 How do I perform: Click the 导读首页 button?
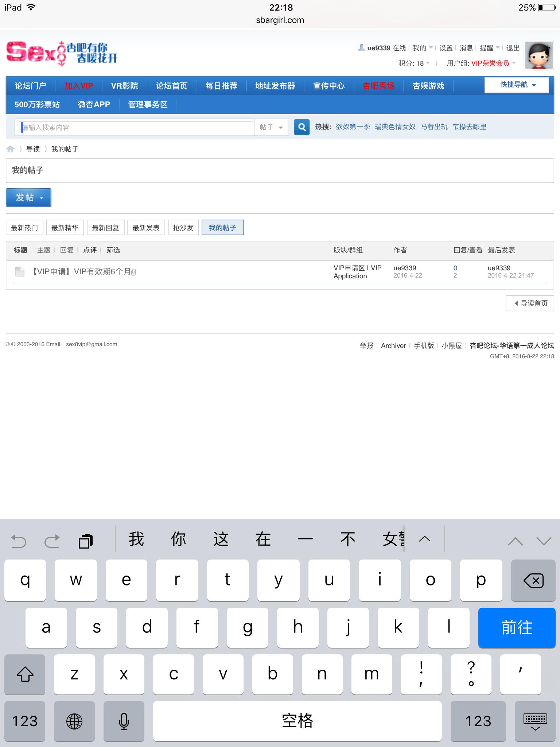(530, 303)
